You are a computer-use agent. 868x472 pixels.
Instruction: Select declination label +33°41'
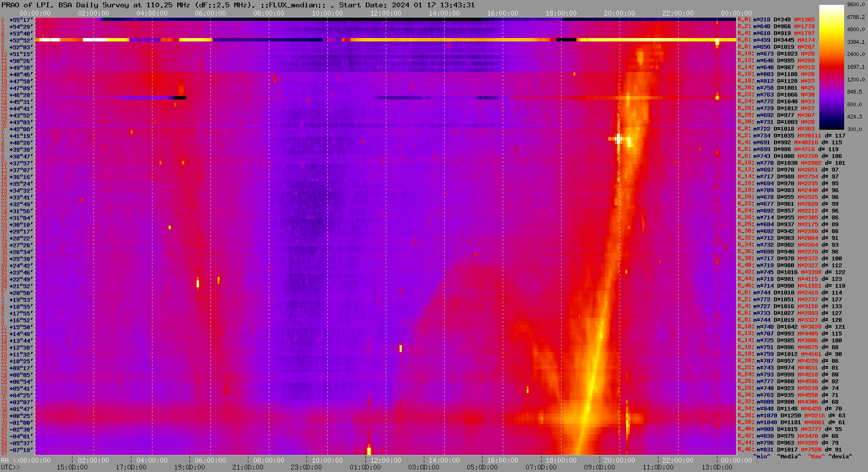point(21,197)
